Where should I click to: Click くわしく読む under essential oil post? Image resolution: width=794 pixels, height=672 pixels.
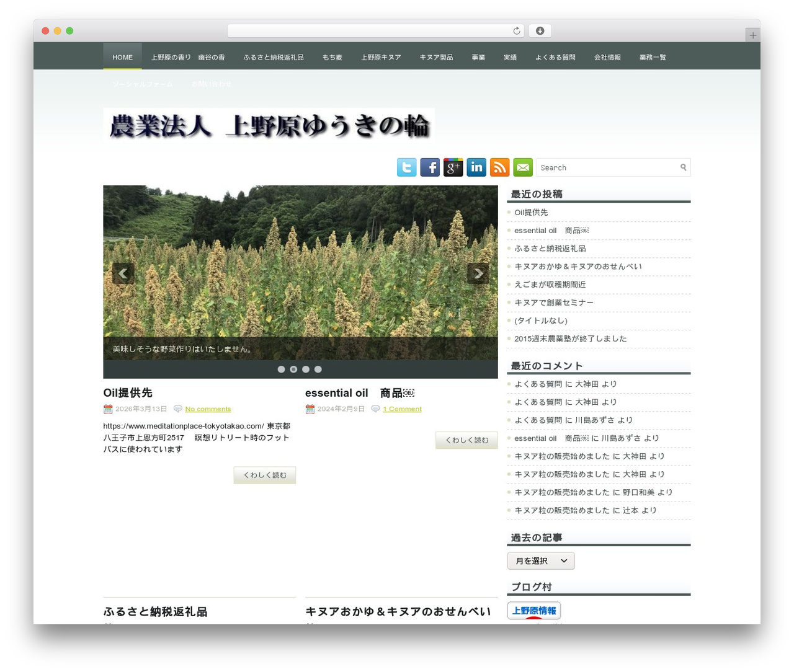(x=466, y=440)
